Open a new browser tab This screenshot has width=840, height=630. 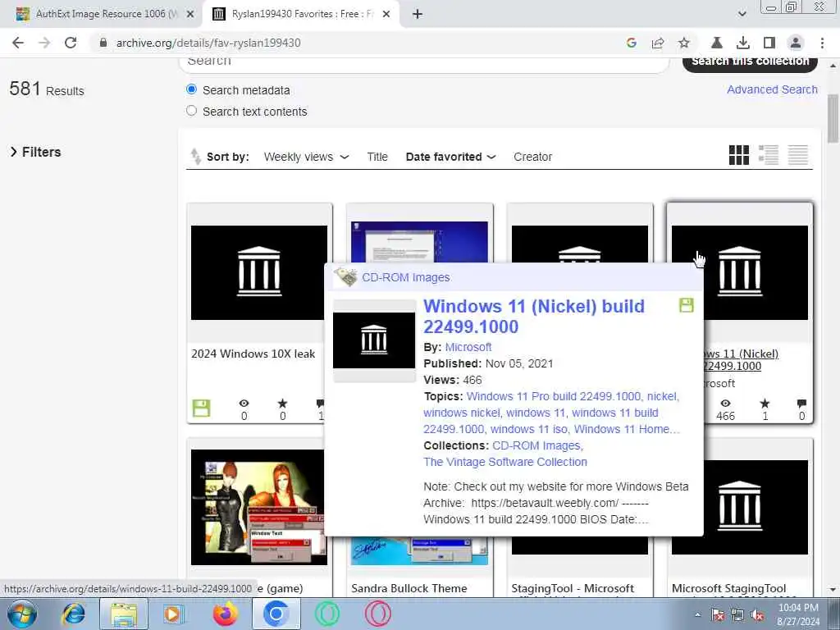(418, 14)
